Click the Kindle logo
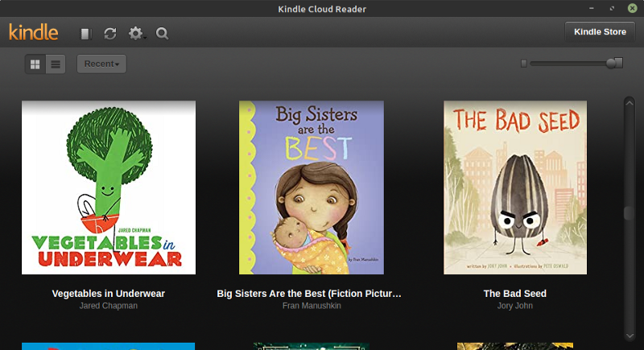This screenshot has width=644, height=350. (34, 32)
